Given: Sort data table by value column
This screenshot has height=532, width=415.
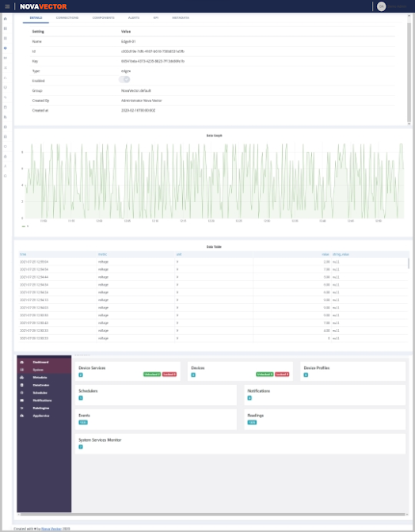Looking at the screenshot, I should (x=326, y=254).
